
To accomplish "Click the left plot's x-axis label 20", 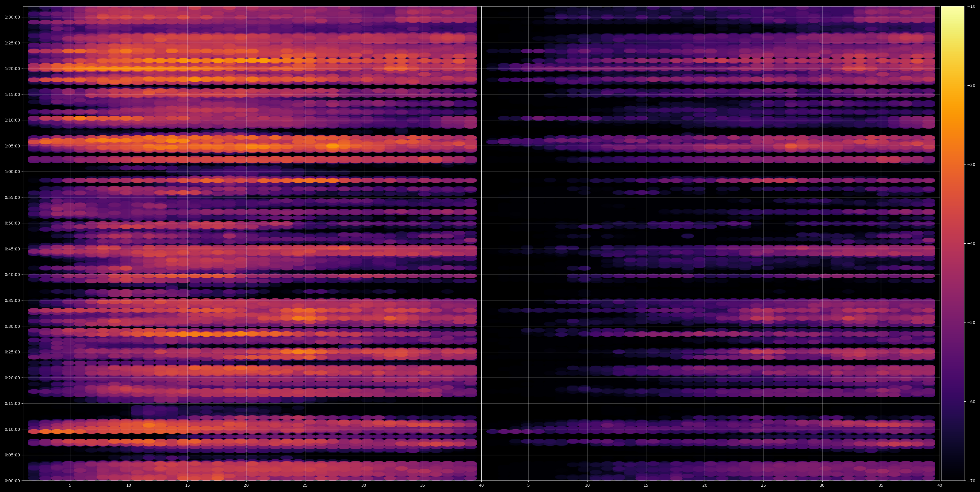I will point(246,486).
